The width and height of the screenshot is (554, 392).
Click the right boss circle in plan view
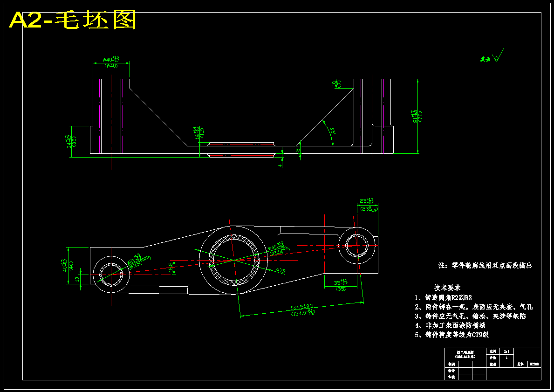pos(357,246)
